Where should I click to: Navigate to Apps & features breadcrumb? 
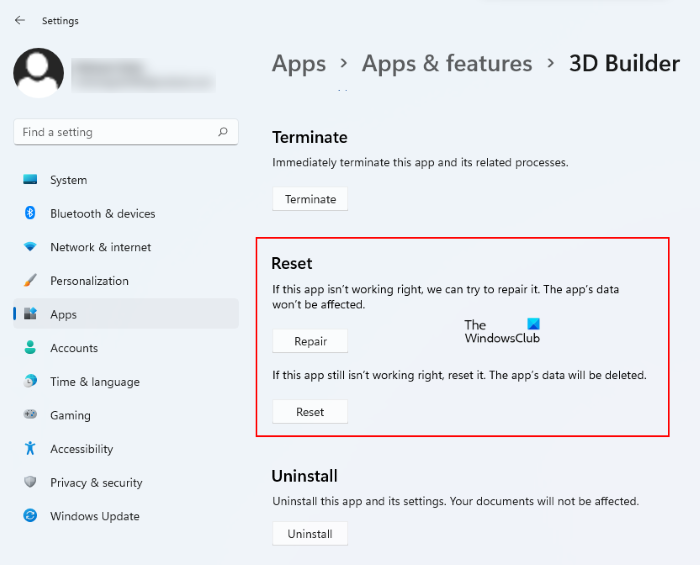[x=447, y=64]
